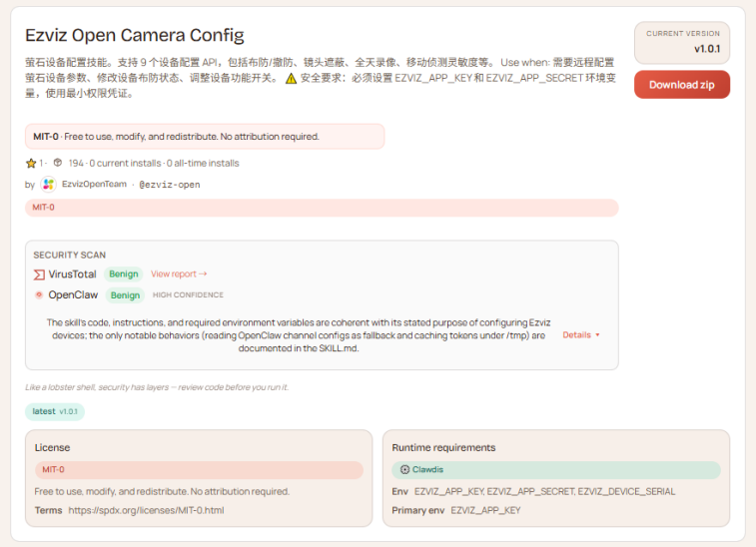
Task: Click the EzvizOpenTeam avatar icon
Action: [x=49, y=184]
